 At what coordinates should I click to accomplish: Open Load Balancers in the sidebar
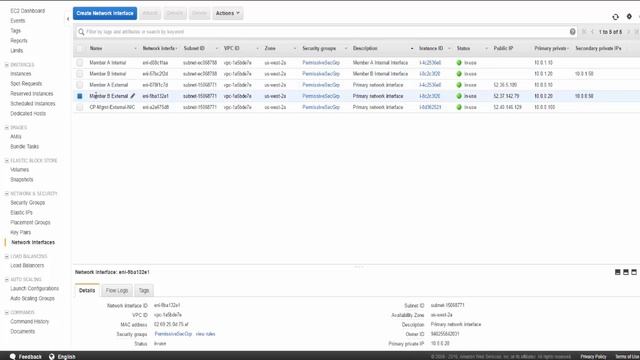[27, 265]
